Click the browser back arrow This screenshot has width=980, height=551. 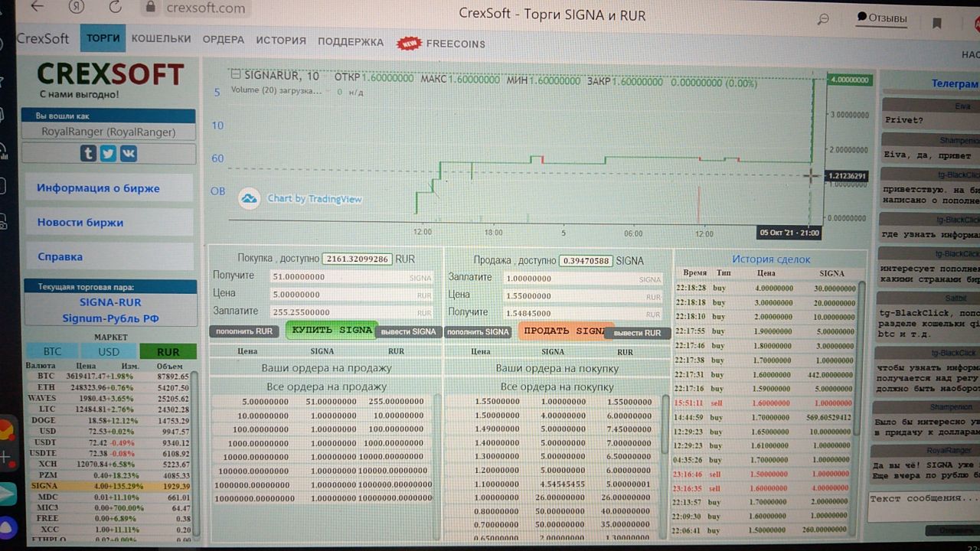36,7
